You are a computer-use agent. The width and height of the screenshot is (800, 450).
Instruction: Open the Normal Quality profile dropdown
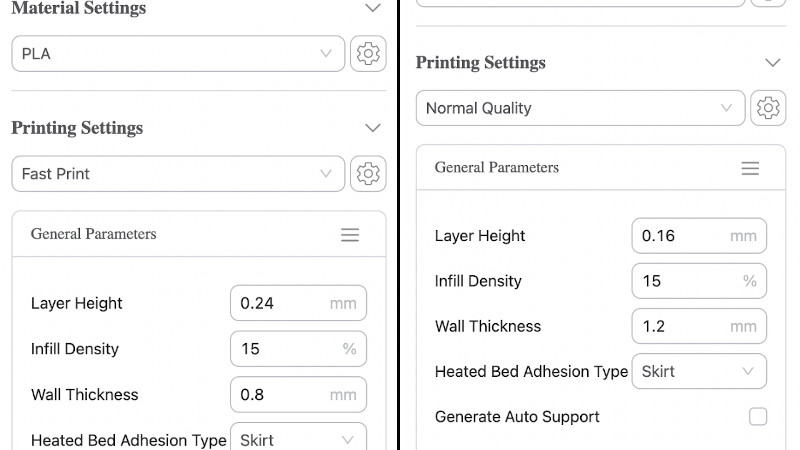580,108
